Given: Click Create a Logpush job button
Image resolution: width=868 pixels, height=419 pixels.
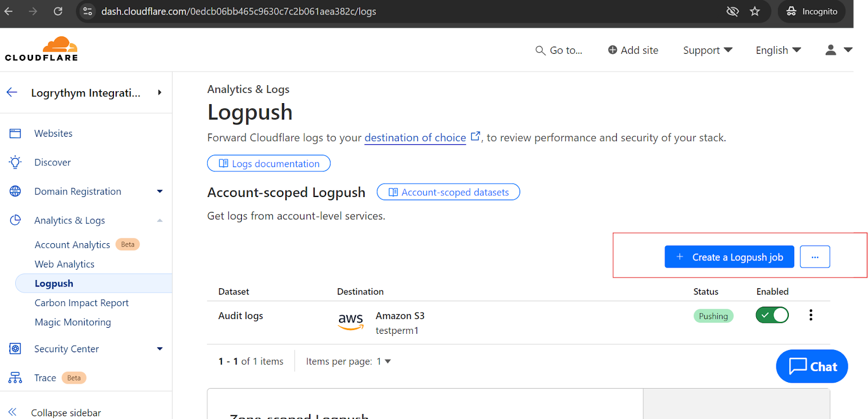Looking at the screenshot, I should click(x=729, y=257).
